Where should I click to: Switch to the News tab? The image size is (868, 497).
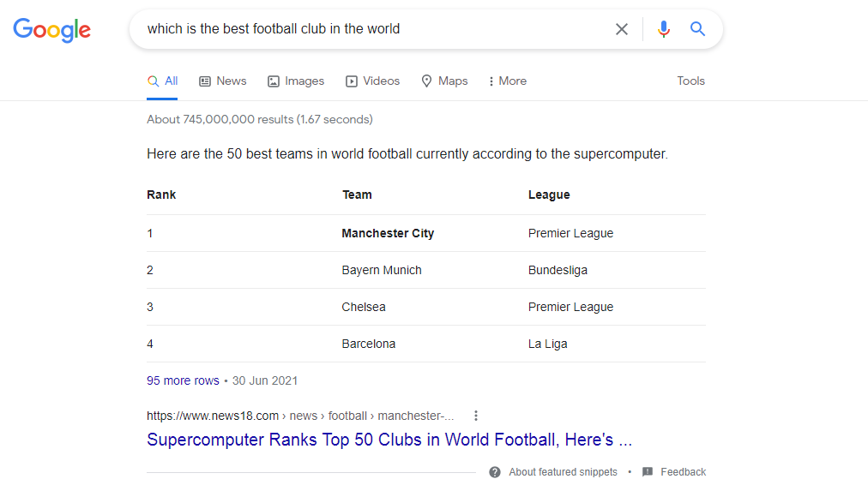[223, 81]
